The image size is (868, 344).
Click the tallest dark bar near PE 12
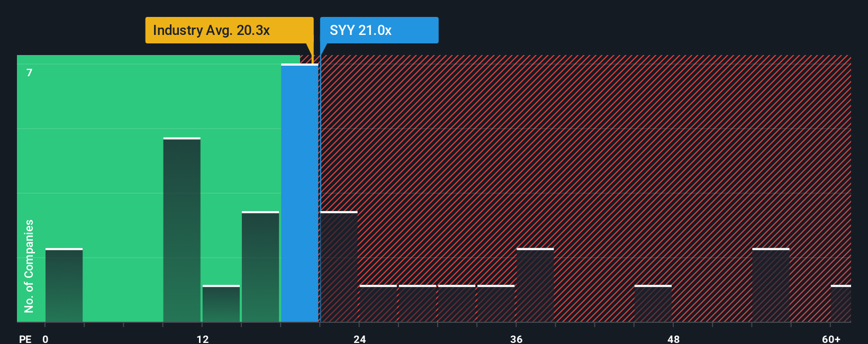tap(182, 230)
